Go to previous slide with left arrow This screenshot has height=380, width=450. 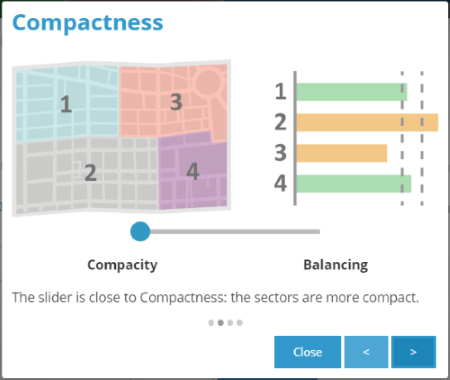point(366,352)
